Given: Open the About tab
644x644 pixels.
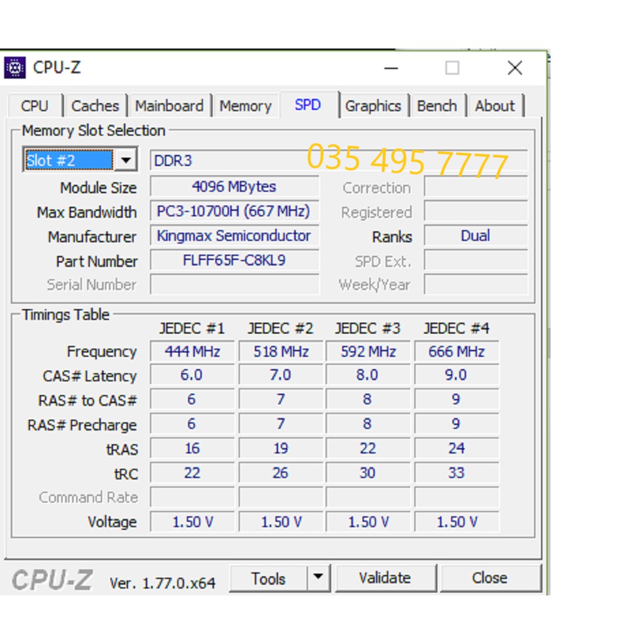Looking at the screenshot, I should 495,106.
